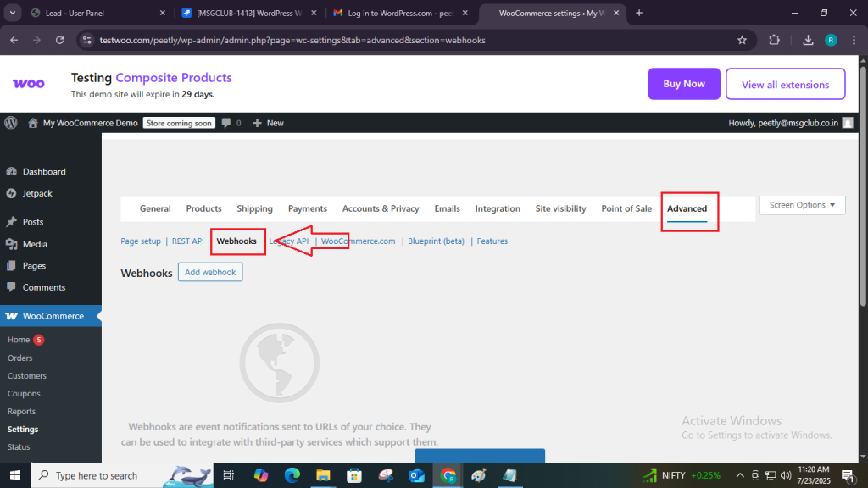Open the Webhooks section link

(236, 241)
